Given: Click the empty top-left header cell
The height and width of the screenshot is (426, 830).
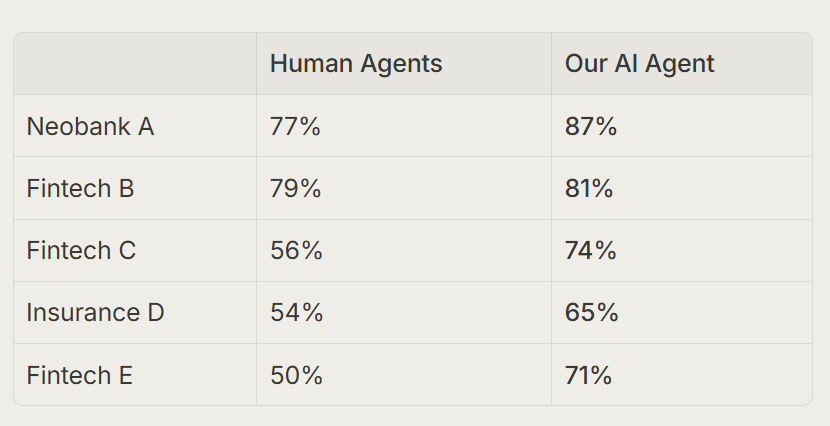Looking at the screenshot, I should pyautogui.click(x=135, y=64).
